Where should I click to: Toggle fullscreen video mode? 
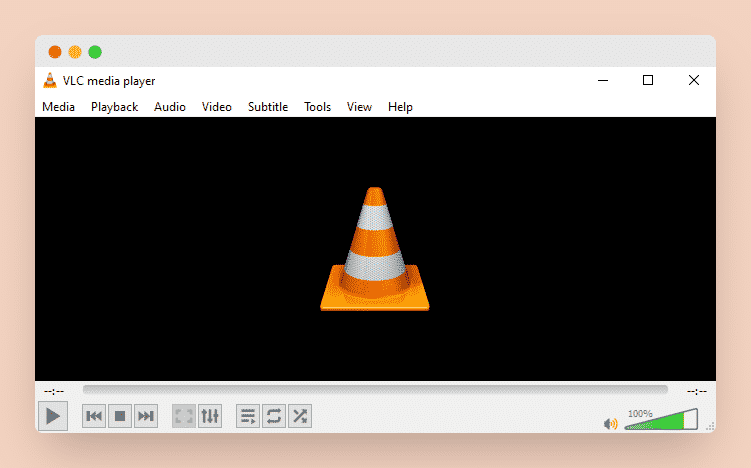tap(184, 416)
